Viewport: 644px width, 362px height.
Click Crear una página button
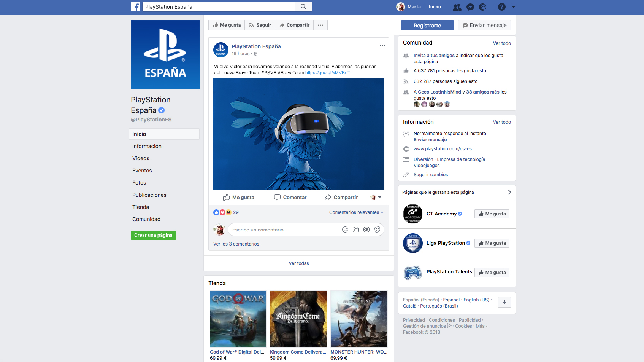click(x=153, y=235)
